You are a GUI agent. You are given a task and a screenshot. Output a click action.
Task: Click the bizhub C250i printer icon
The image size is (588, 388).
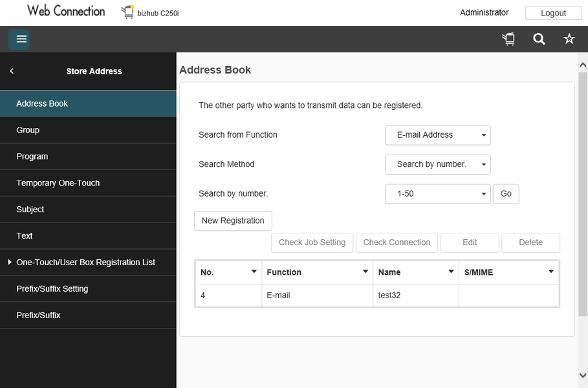click(x=127, y=12)
